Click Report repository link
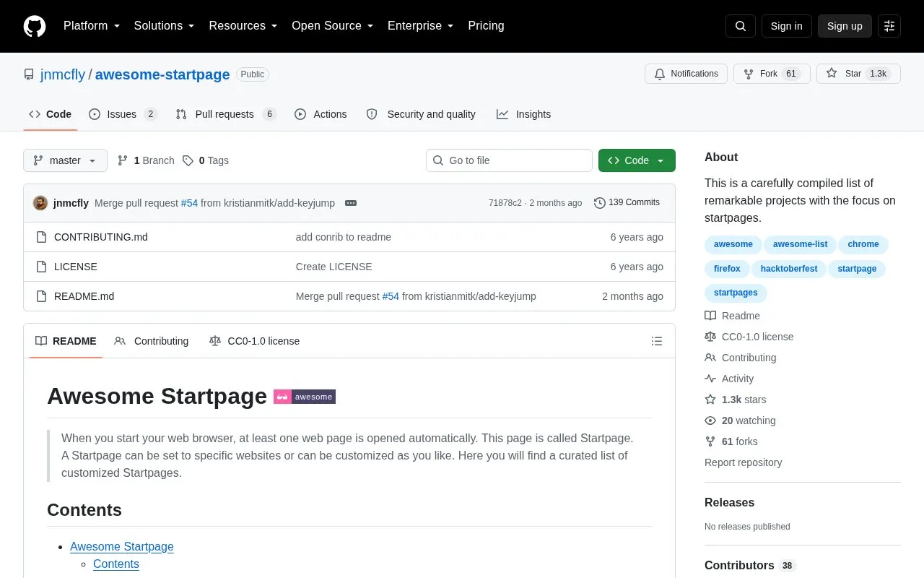 [744, 462]
